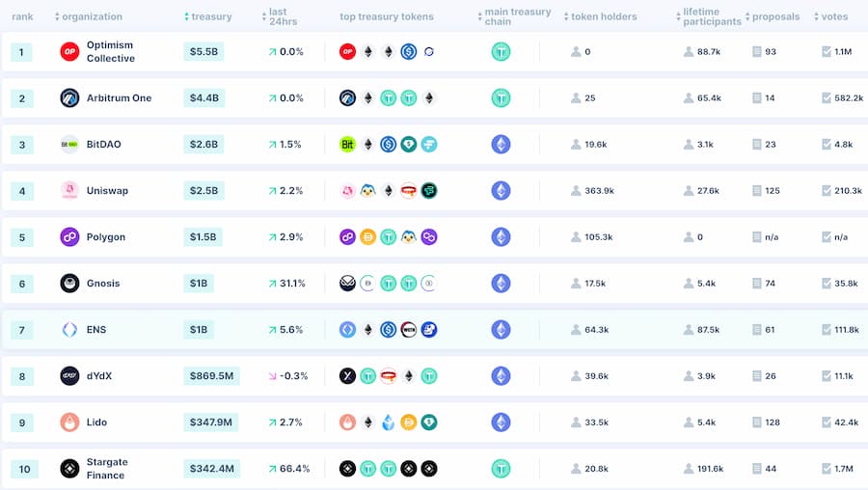868x490 pixels.
Task: Click the X token icon in dYdX's treasury tokens
Action: [x=347, y=376]
